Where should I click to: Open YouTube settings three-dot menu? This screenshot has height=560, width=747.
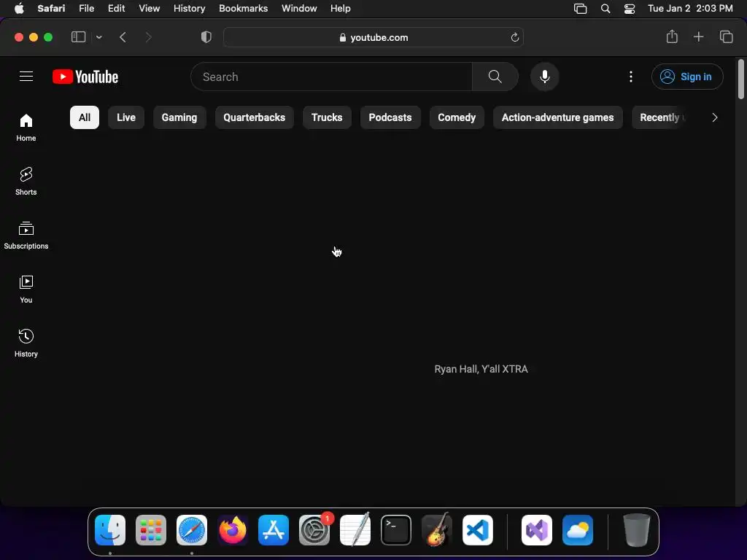click(631, 77)
